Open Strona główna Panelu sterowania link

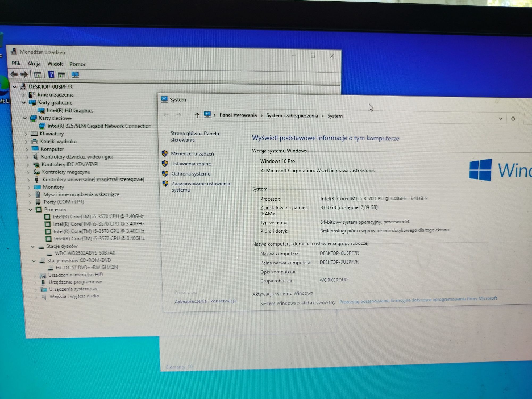195,136
